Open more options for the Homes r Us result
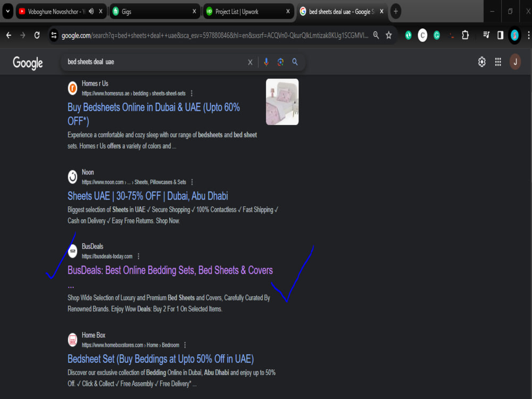The height and width of the screenshot is (399, 532). (x=192, y=93)
